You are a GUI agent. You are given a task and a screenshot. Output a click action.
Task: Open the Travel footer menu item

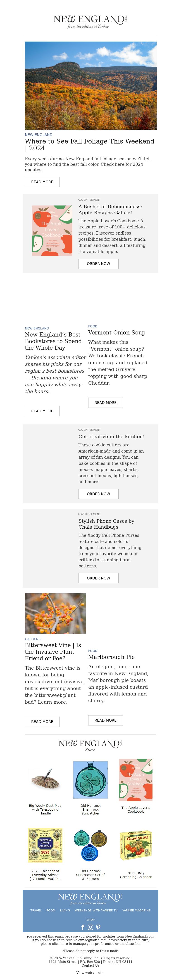pos(36,910)
